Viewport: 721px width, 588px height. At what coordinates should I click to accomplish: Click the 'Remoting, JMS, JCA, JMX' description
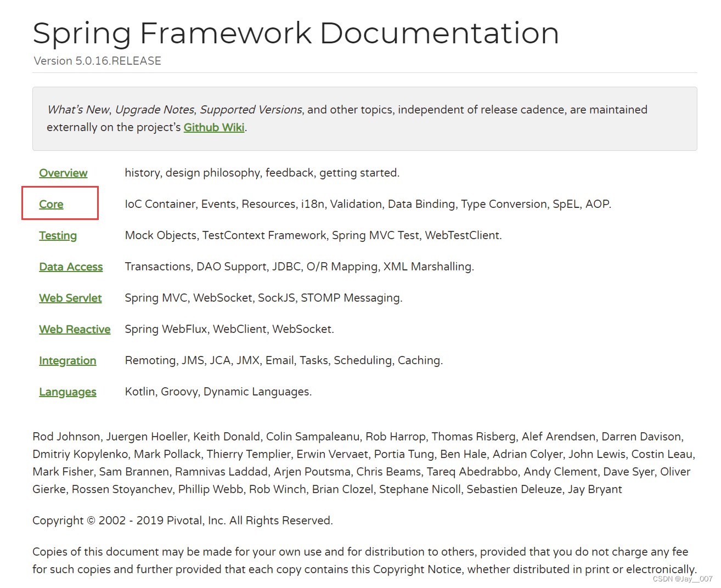[284, 360]
